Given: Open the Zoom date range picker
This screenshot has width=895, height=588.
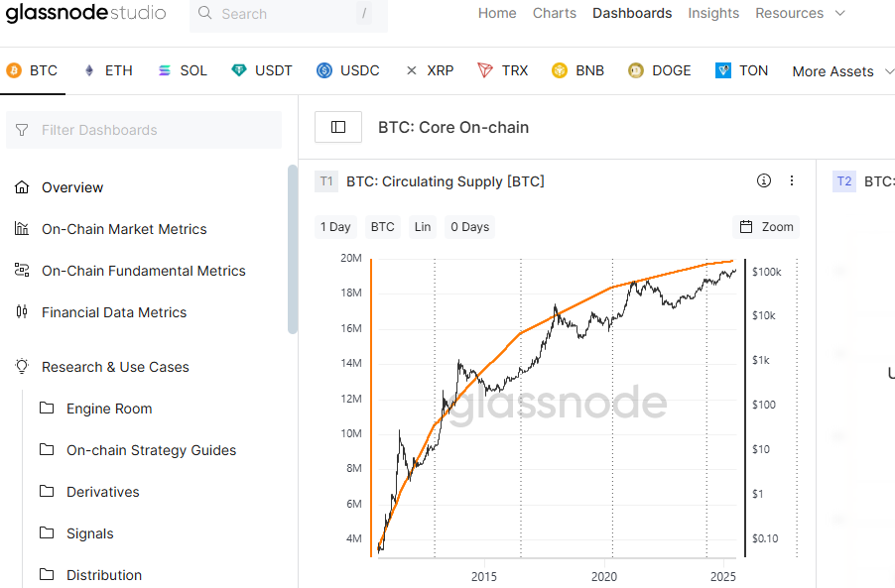Looking at the screenshot, I should [766, 227].
